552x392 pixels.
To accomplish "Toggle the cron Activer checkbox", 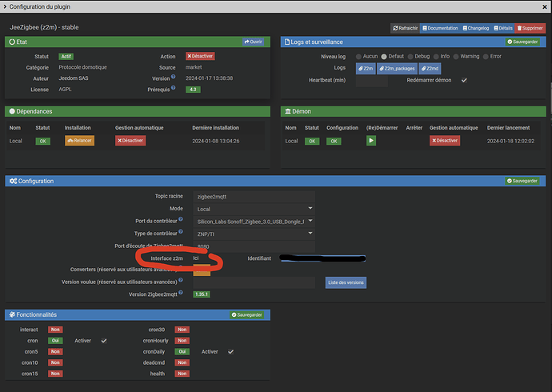I will tap(104, 341).
